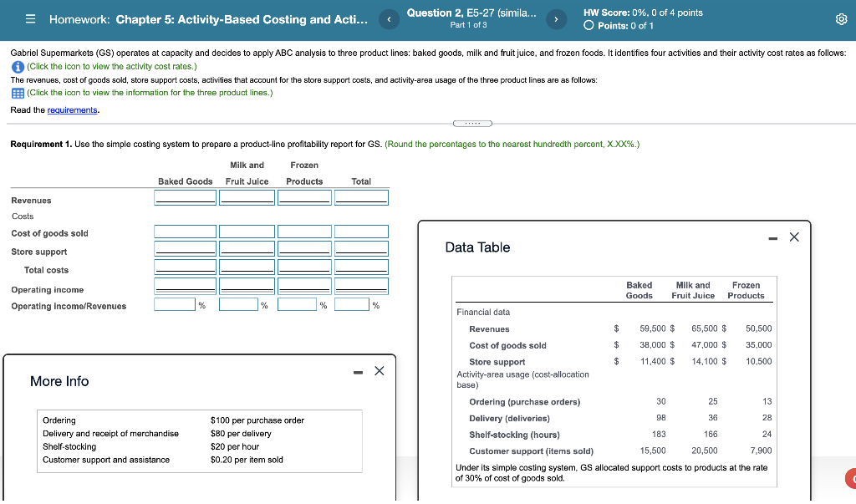This screenshot has width=856, height=504.
Task: Click the Revenues input for Baked Goods
Action: pyautogui.click(x=185, y=197)
